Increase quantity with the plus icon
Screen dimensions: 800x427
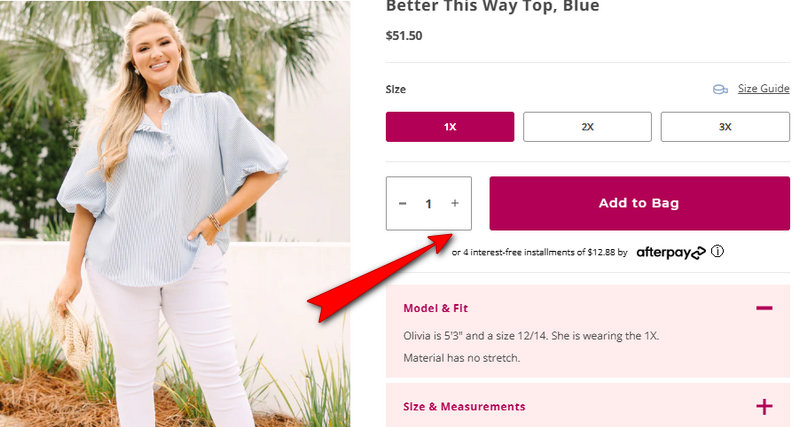click(x=455, y=203)
